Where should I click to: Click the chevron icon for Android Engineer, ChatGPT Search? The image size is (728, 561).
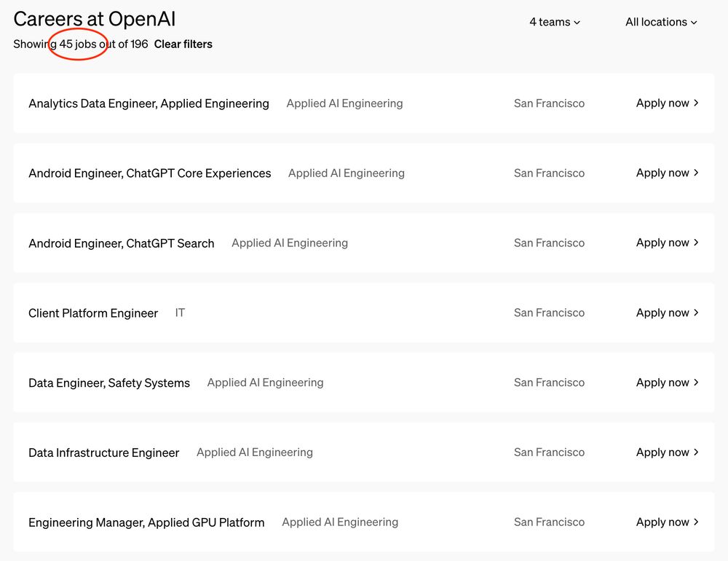[697, 243]
